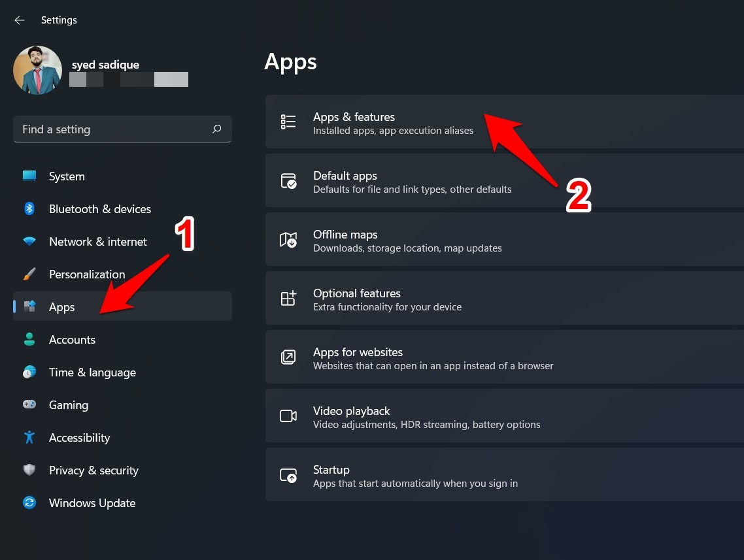Click the search magnifier icon

coord(217,129)
